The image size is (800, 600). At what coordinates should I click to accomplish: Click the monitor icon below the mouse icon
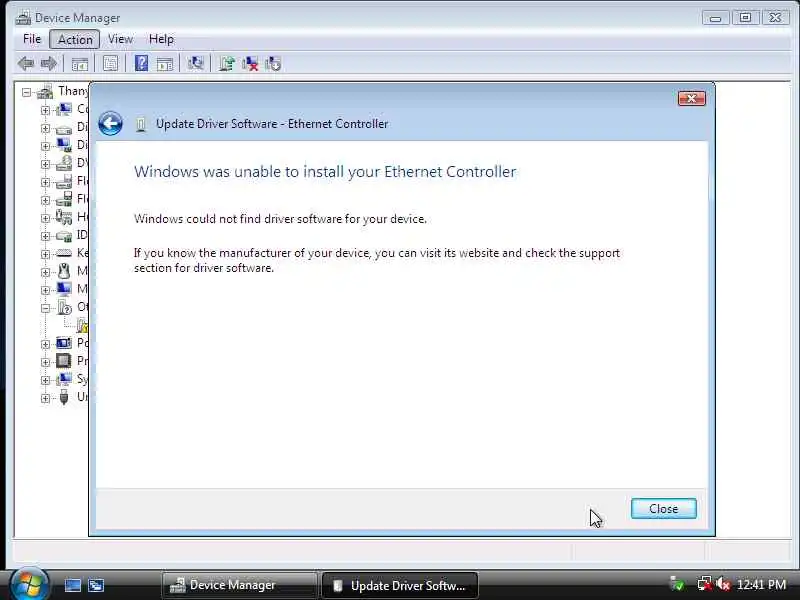(x=64, y=289)
